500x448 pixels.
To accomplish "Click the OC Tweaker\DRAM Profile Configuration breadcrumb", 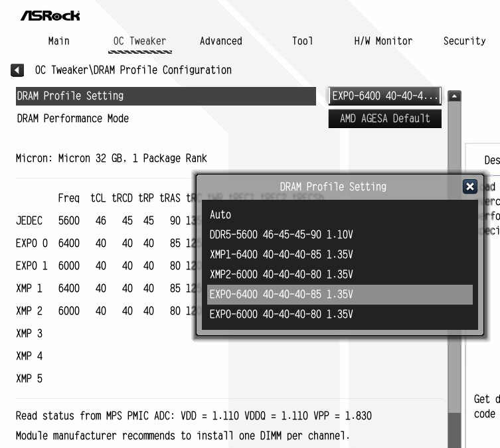I will click(x=133, y=70).
